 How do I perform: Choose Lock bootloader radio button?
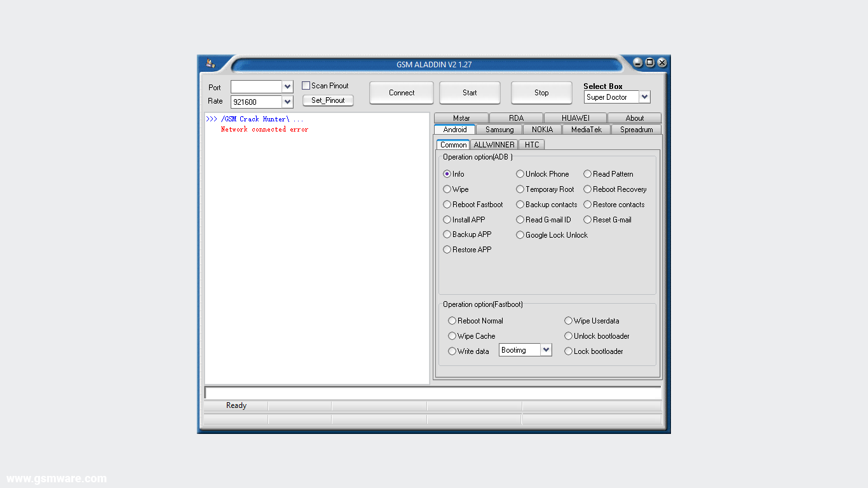pos(568,351)
